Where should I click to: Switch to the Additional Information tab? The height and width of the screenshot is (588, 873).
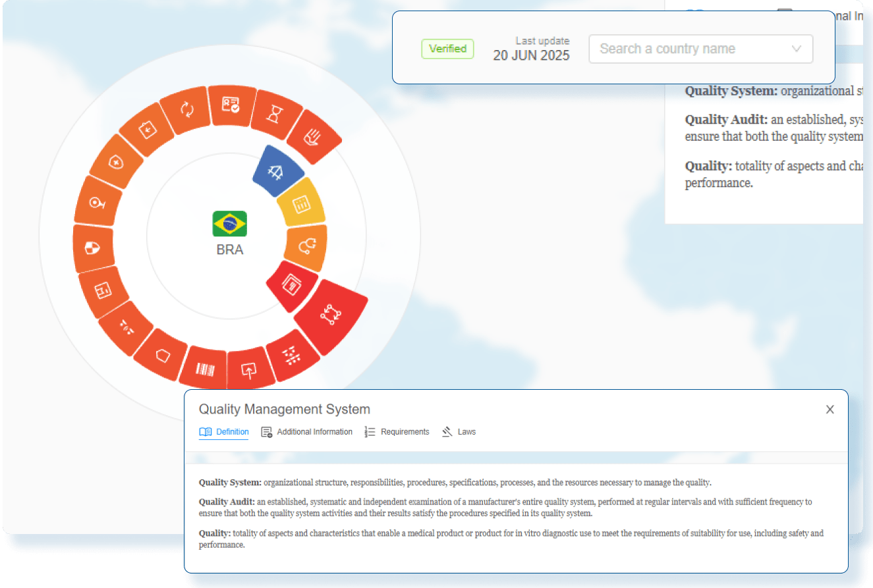coord(307,432)
